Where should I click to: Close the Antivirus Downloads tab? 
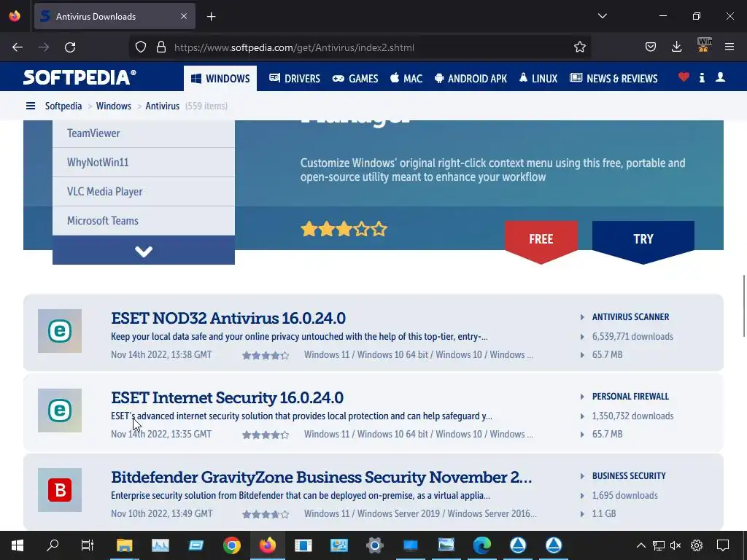[x=184, y=17]
